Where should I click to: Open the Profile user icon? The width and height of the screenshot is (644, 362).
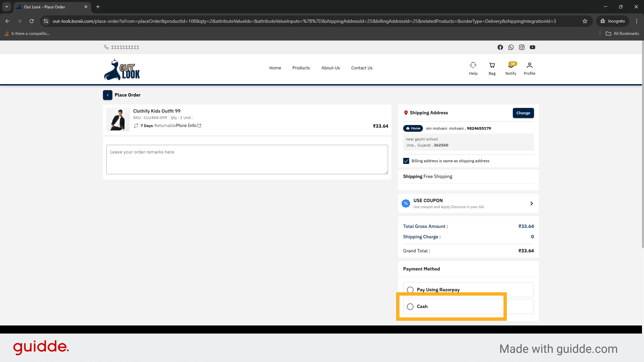[529, 65]
